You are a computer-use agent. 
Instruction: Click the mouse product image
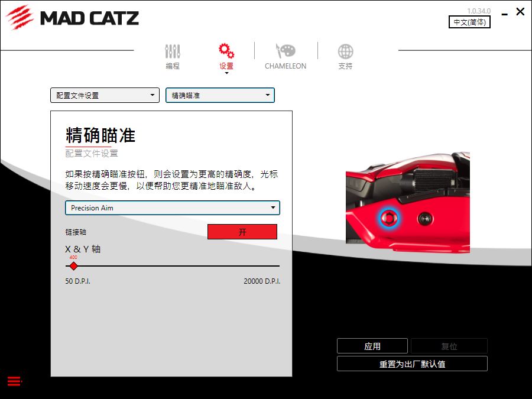[408, 201]
